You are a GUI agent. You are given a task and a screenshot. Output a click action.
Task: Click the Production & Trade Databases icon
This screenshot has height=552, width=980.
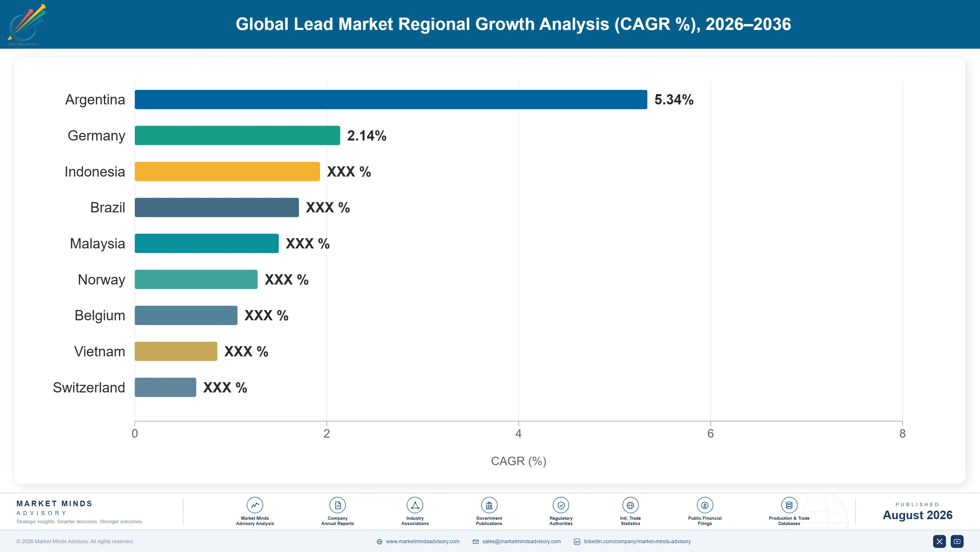[x=789, y=505]
